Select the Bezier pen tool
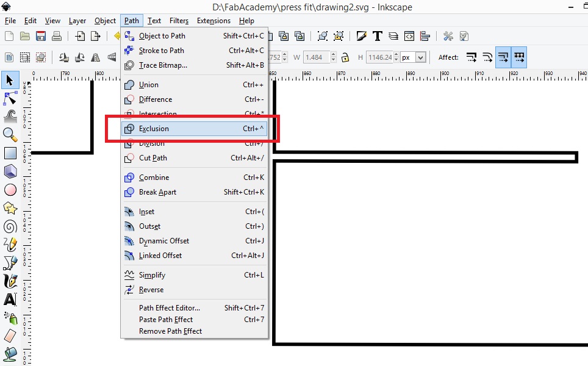The height and width of the screenshot is (366, 588). pyautogui.click(x=10, y=263)
